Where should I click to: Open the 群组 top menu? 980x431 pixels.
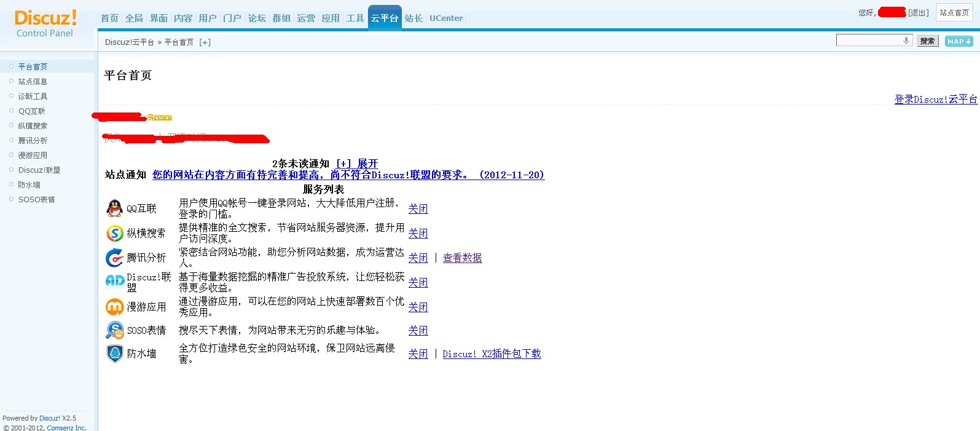tap(282, 18)
